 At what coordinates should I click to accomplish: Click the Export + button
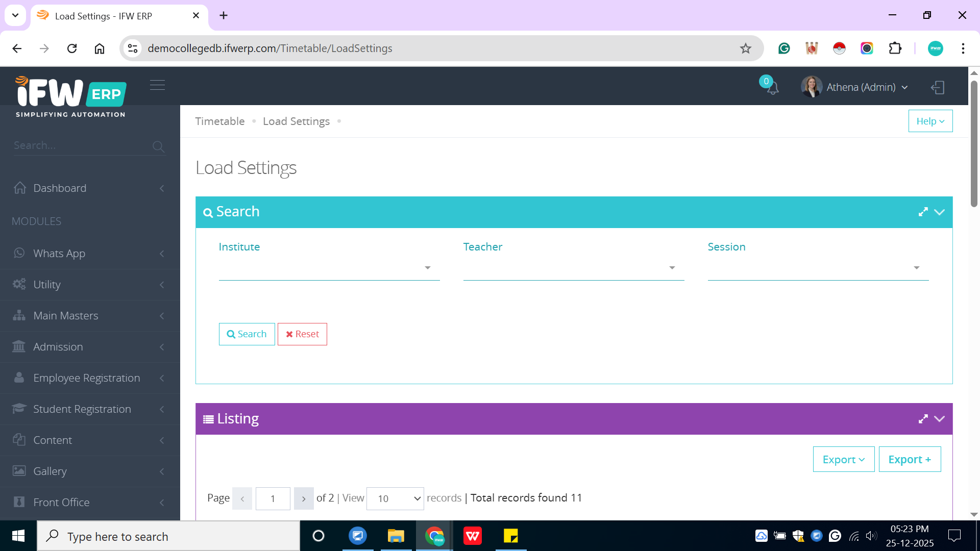[x=910, y=460]
